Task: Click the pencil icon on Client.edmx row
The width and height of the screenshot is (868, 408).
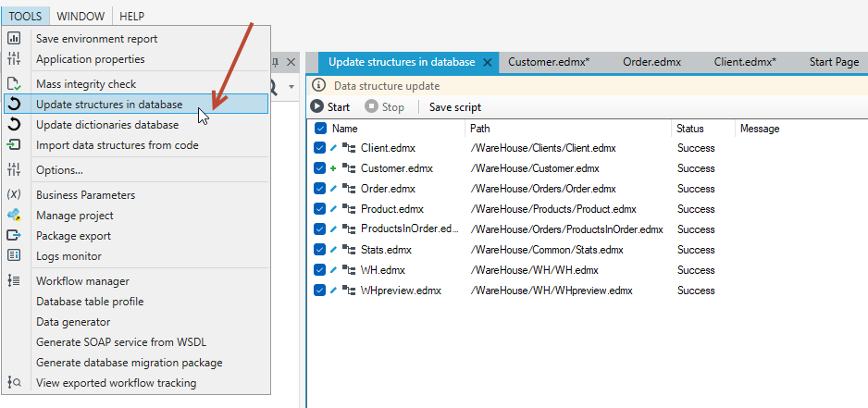Action: pos(333,148)
